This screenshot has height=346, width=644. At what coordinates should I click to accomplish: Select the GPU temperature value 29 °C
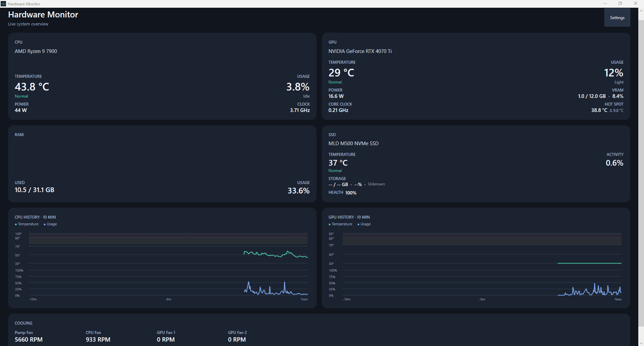click(341, 73)
